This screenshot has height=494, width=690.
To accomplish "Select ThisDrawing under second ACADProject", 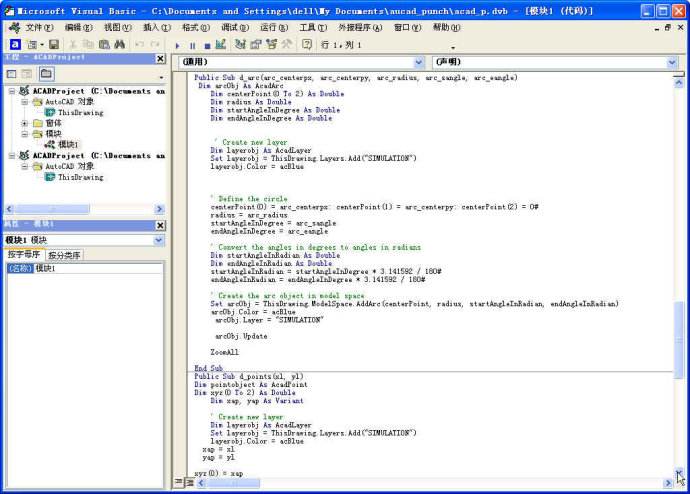I will [81, 177].
